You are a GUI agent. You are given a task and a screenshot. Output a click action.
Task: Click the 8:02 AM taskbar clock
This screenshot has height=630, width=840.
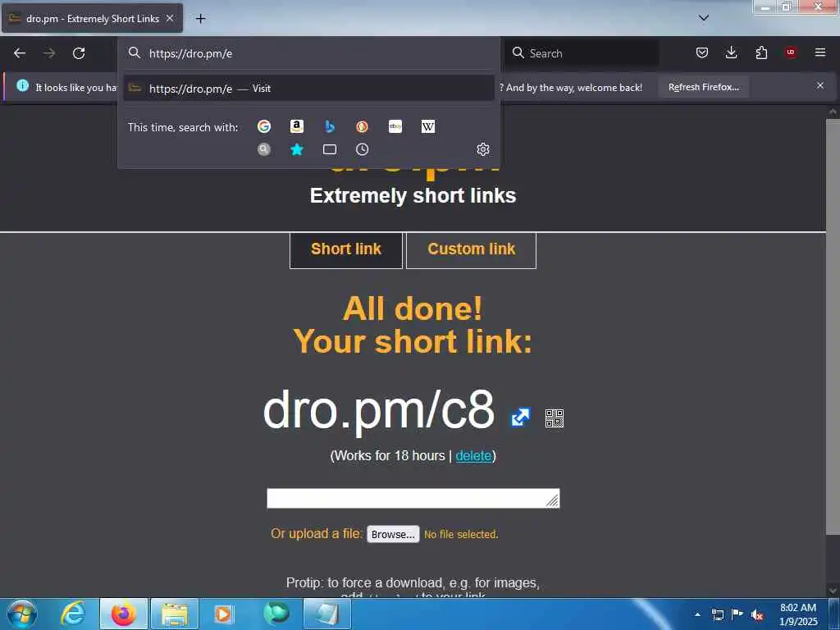[x=798, y=614]
